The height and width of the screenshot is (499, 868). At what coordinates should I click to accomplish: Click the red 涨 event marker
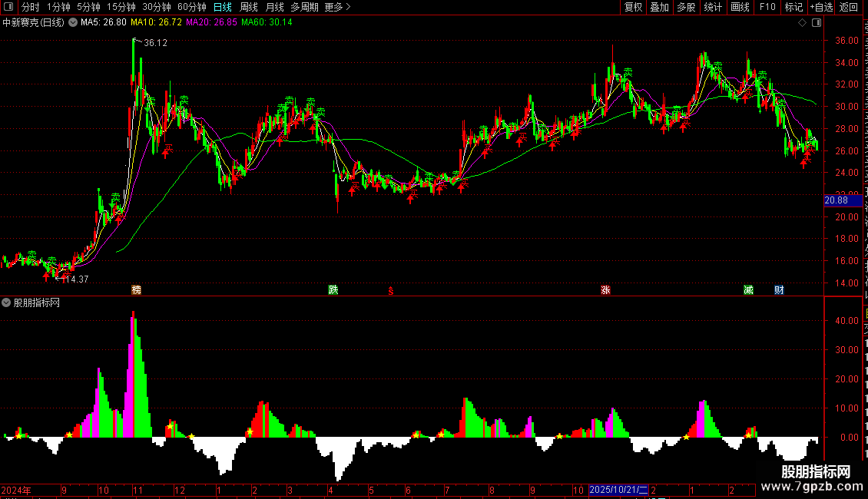click(x=605, y=290)
